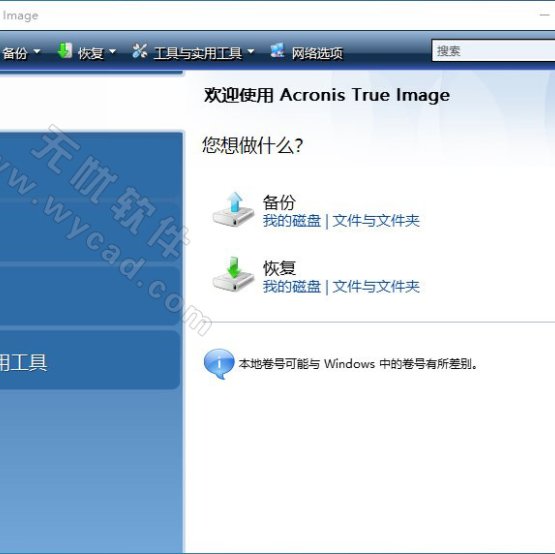This screenshot has height=554, width=555.
Task: Expand the 恢复 toolbar dropdown arrow
Action: click(x=112, y=52)
